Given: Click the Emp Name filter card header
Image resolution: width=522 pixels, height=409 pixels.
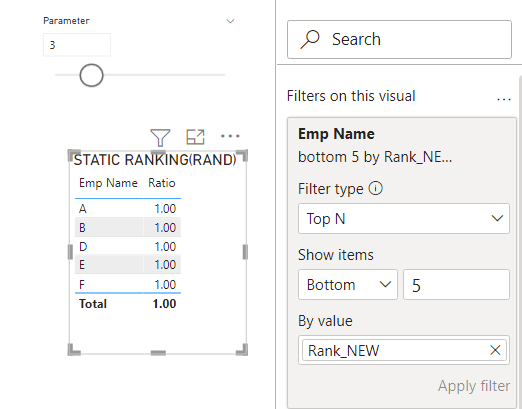Looking at the screenshot, I should pos(336,134).
